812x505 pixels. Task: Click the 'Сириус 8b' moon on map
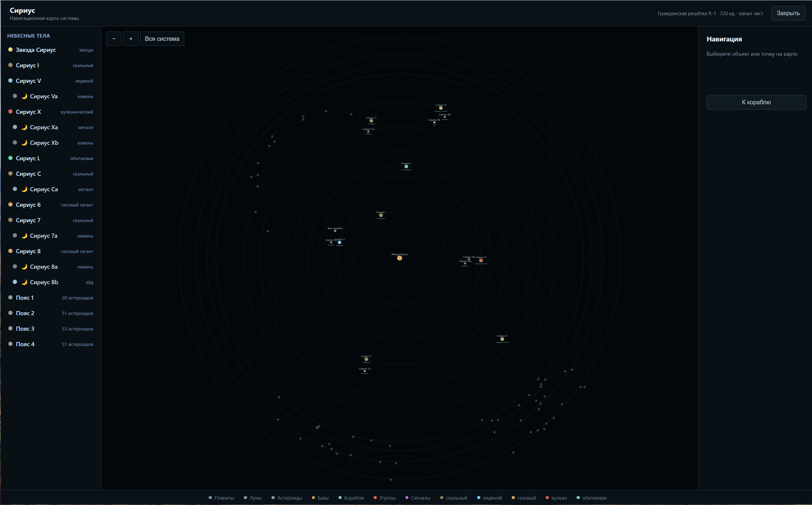point(434,122)
